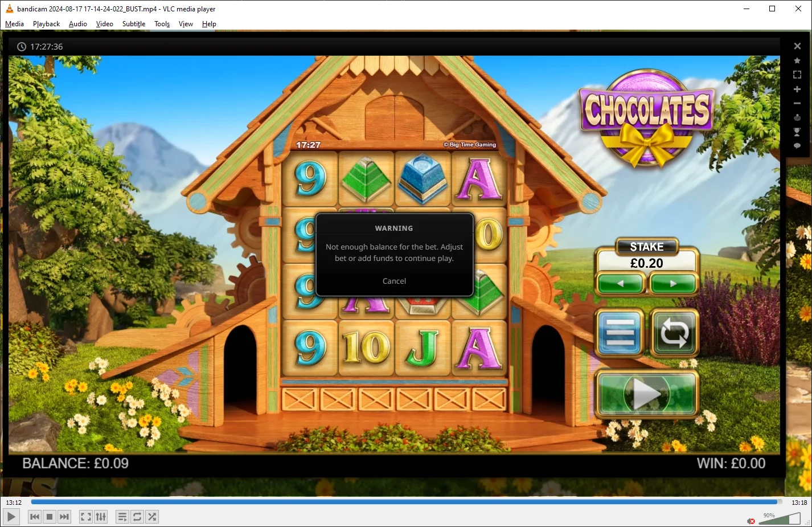
Task: Increase stake with right green arrow
Action: [x=673, y=283]
